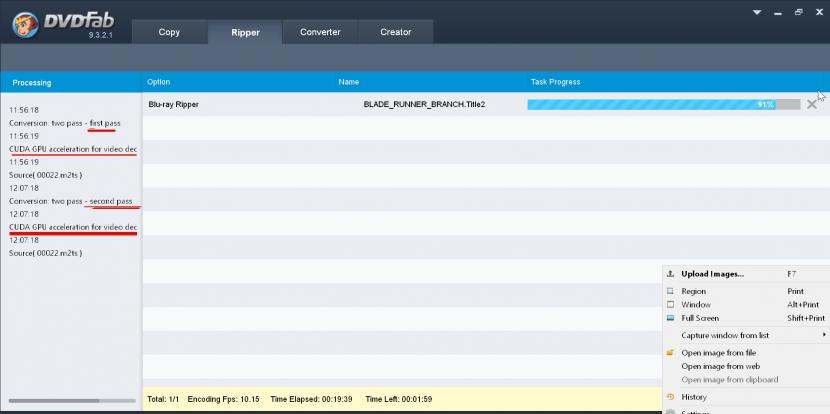Open the Copy tab
The width and height of the screenshot is (830, 414).
pyautogui.click(x=169, y=32)
